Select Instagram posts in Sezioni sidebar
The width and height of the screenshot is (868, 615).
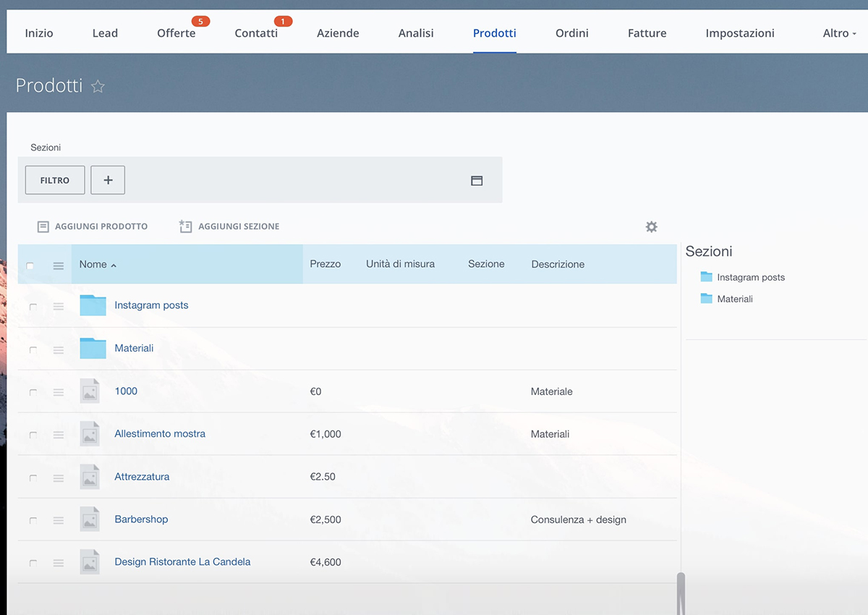[x=751, y=277]
